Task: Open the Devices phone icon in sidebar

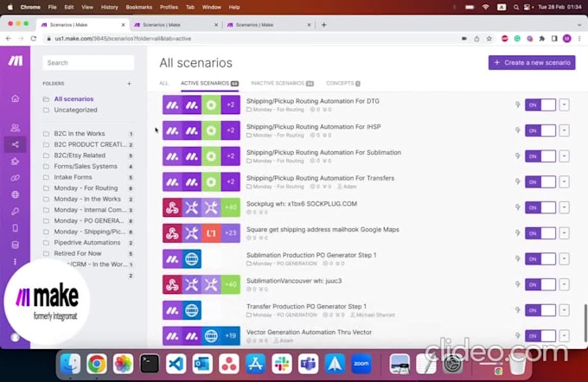Action: (x=15, y=228)
